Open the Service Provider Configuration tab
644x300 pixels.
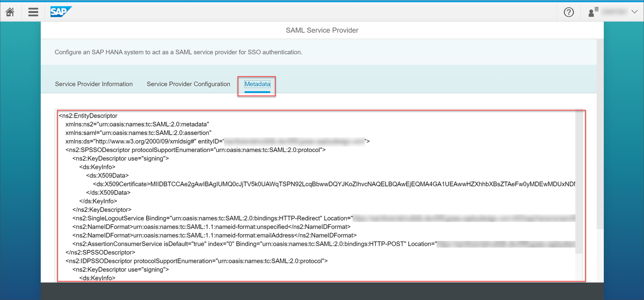click(188, 84)
